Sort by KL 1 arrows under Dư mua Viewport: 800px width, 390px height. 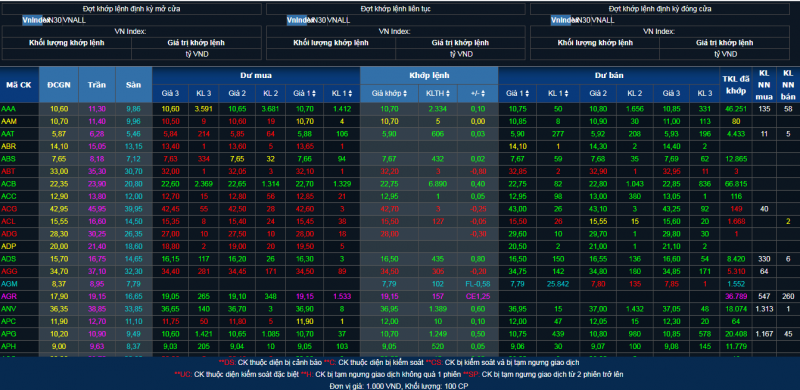[351, 93]
